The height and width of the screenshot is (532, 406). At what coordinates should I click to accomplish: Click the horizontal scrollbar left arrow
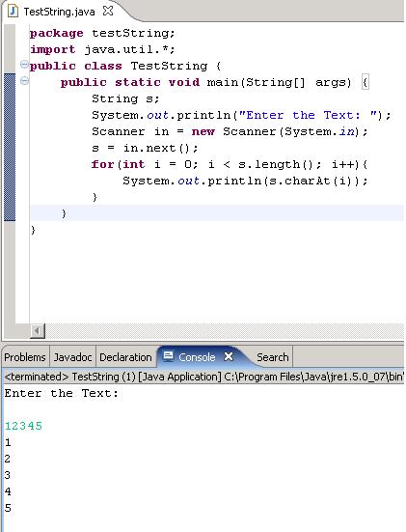coord(38,330)
